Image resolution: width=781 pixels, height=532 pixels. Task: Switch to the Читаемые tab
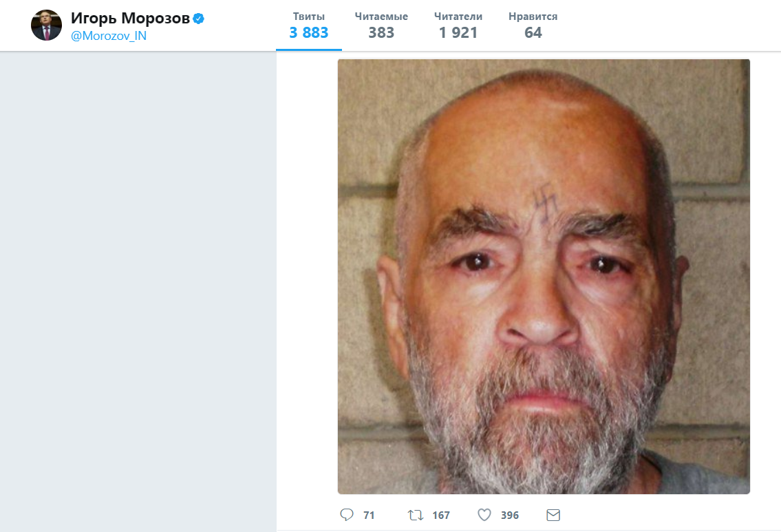pyautogui.click(x=381, y=25)
